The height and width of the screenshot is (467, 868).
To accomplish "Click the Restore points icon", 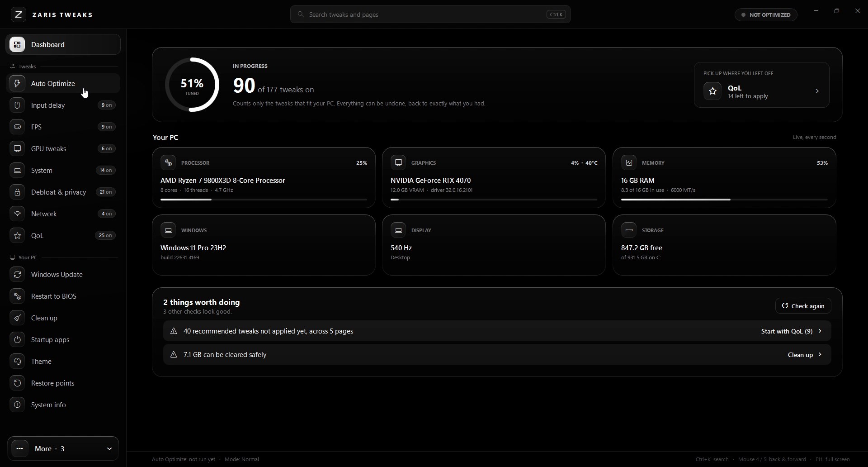I will point(17,383).
